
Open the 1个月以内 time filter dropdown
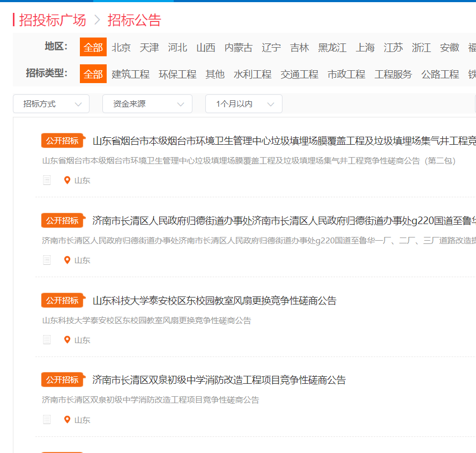pyautogui.click(x=243, y=103)
